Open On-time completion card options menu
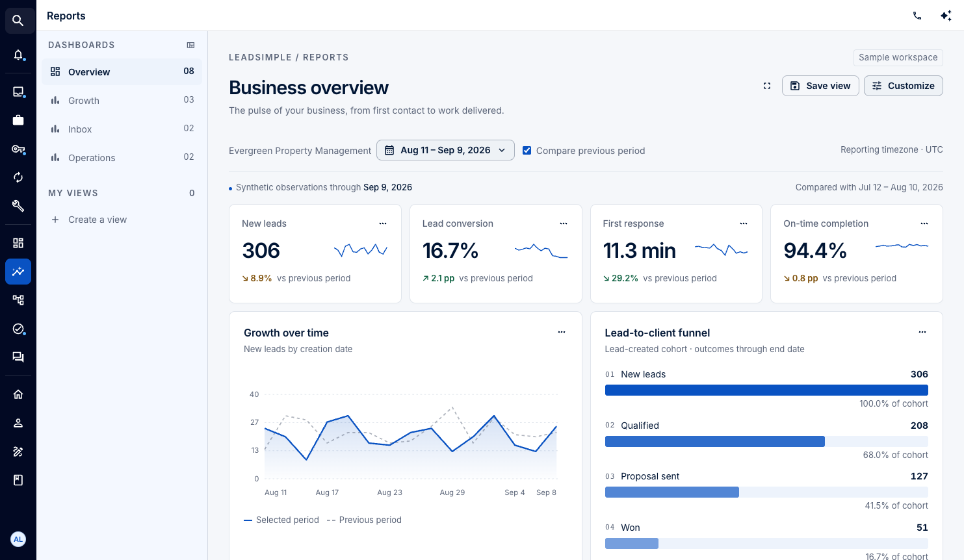This screenshot has height=560, width=964. coord(924,223)
